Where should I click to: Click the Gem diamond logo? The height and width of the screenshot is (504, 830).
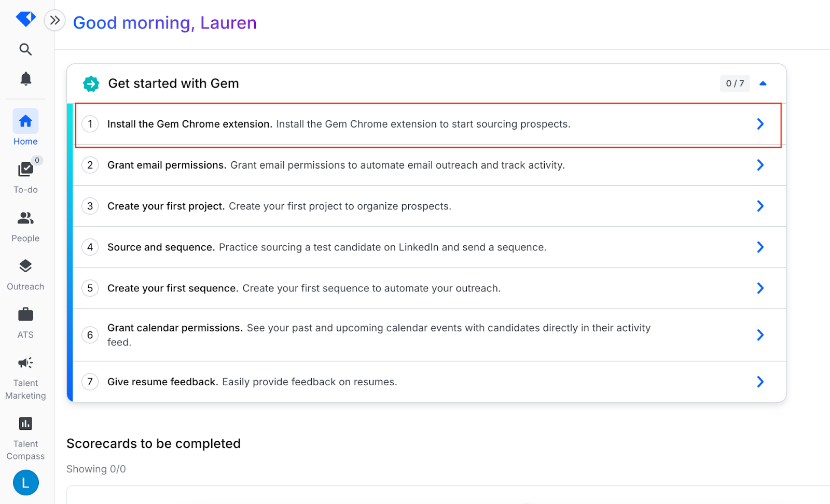(x=25, y=19)
